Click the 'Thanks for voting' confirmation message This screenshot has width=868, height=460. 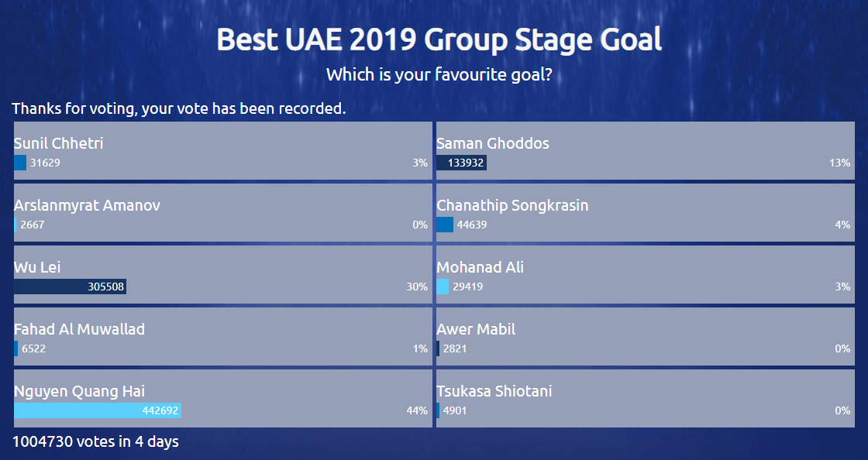point(179,108)
